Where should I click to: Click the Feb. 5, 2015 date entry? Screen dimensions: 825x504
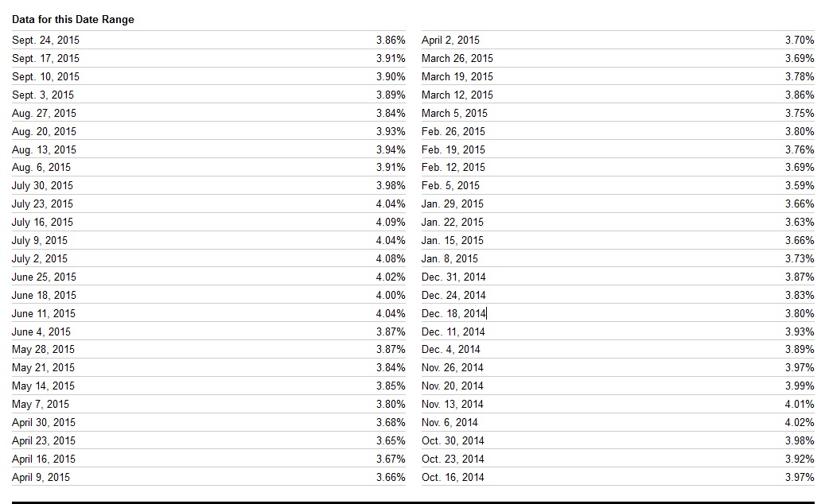tap(450, 185)
